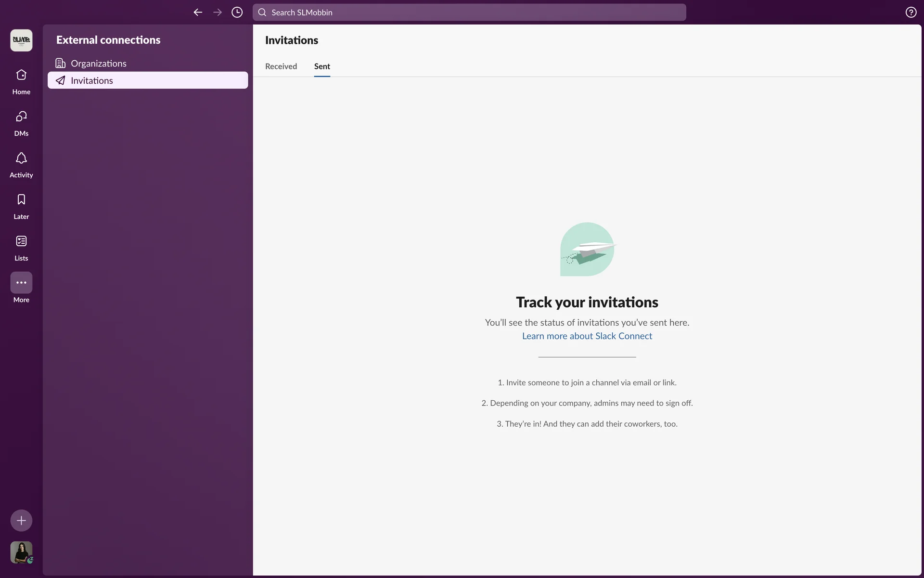924x578 pixels.
Task: Click the paper plane illustration
Action: click(588, 250)
